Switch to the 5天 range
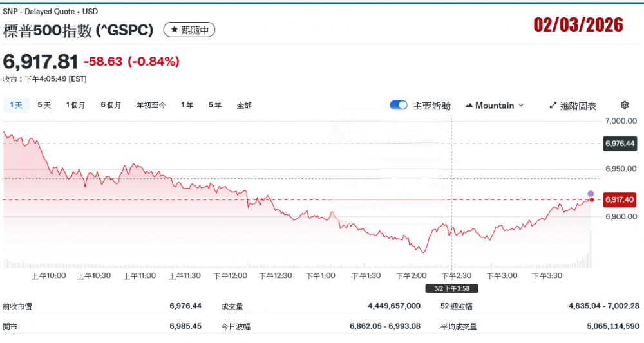The image size is (644, 343). pyautogui.click(x=44, y=105)
